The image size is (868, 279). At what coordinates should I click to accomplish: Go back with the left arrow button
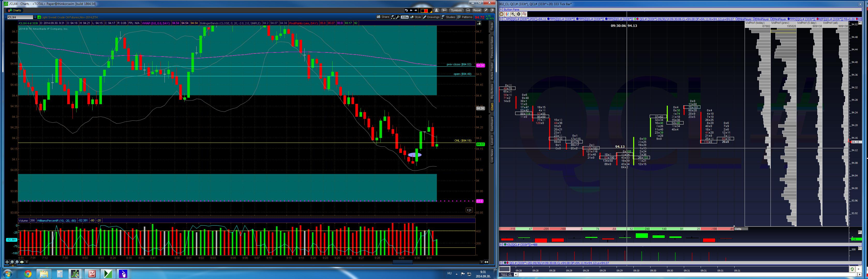pyautogui.click(x=411, y=10)
